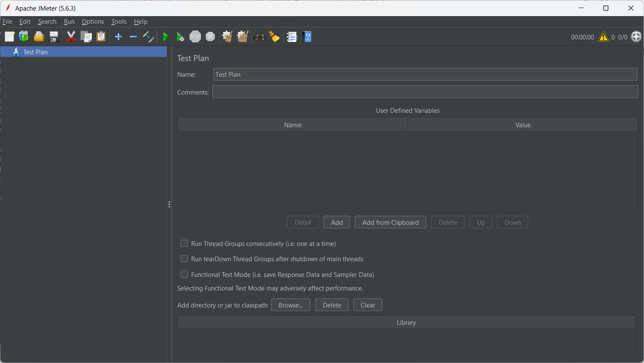The height and width of the screenshot is (363, 644).
Task: Clear all results with double broom icon
Action: (x=243, y=37)
